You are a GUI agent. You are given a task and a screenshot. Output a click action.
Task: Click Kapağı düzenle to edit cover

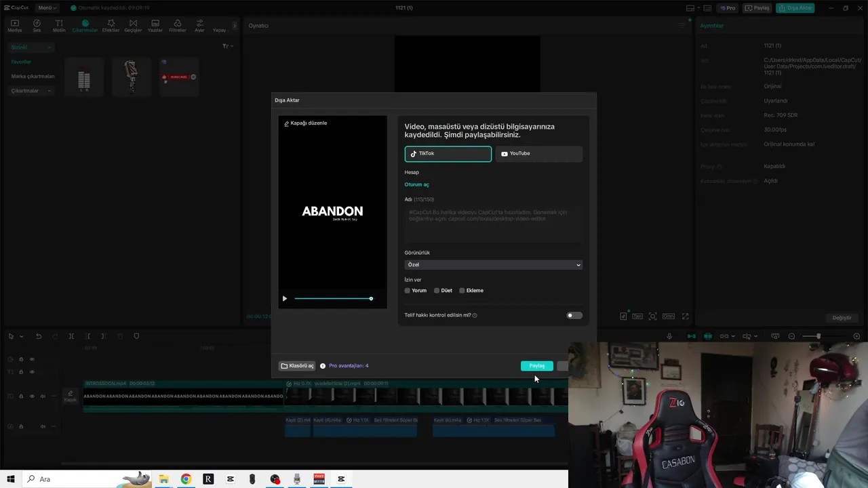point(305,123)
